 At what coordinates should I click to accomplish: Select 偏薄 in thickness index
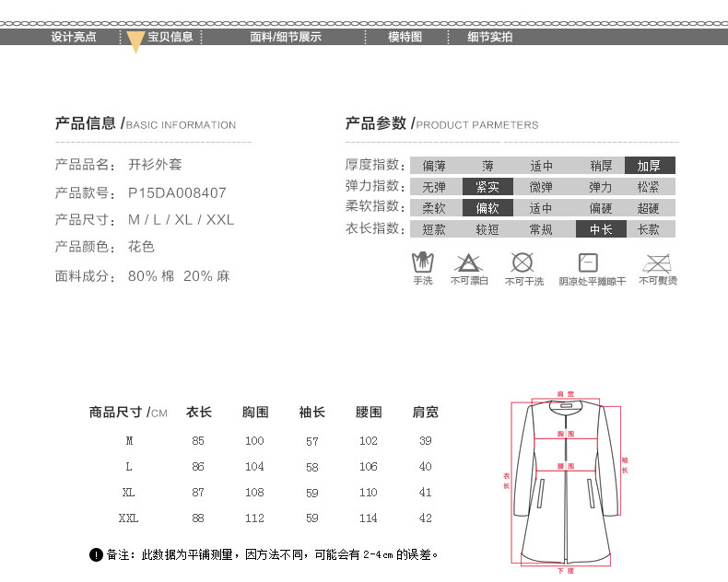pyautogui.click(x=434, y=166)
